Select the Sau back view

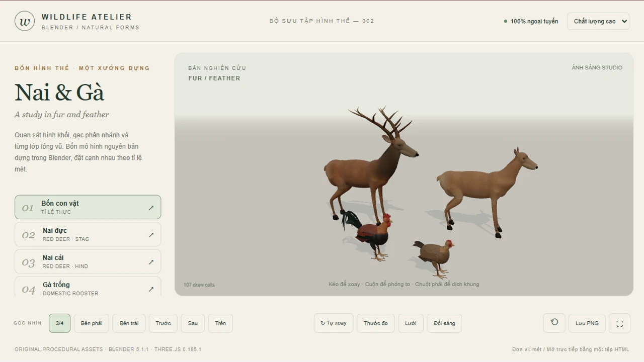tap(193, 323)
